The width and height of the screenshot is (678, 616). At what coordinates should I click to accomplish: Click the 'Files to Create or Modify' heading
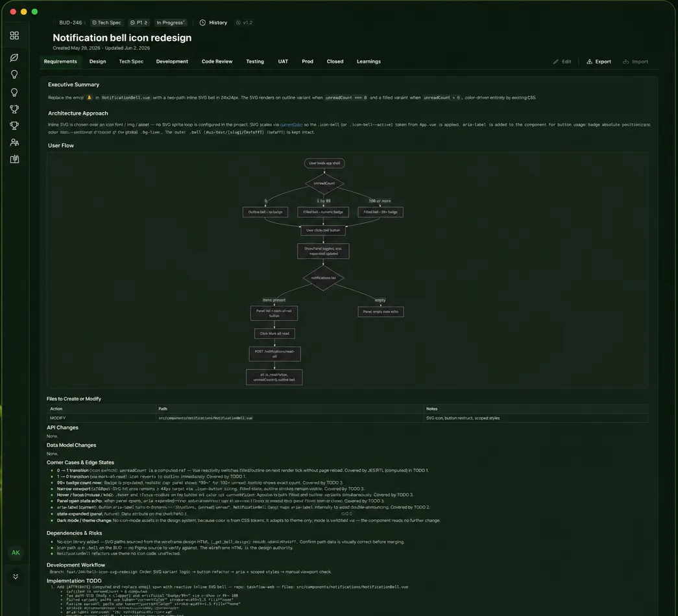(x=74, y=399)
